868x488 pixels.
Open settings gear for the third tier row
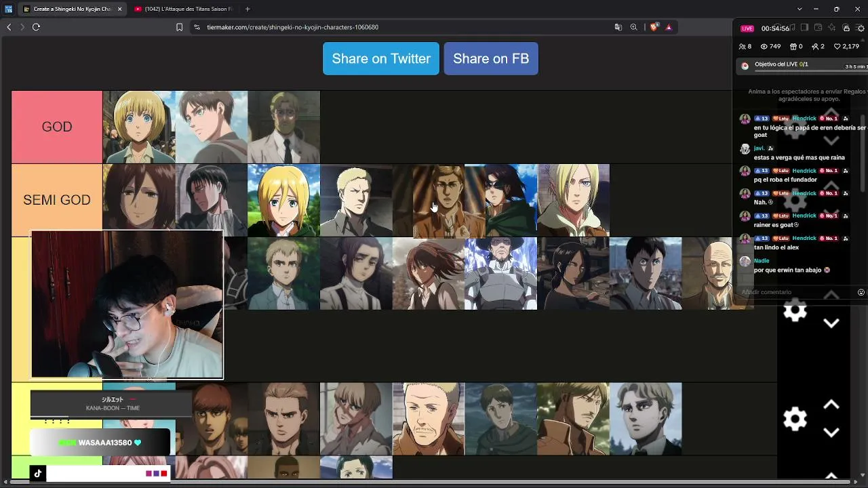[x=795, y=310]
